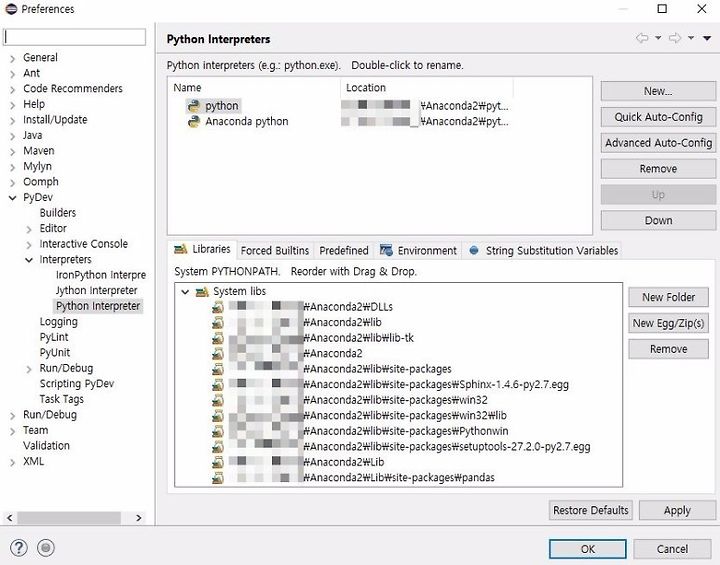720x565 pixels.
Task: Select Logging under PyDev
Action: 58,322
